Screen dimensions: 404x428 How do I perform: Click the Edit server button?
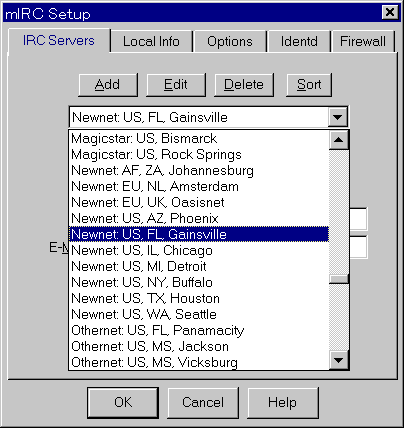tap(176, 85)
